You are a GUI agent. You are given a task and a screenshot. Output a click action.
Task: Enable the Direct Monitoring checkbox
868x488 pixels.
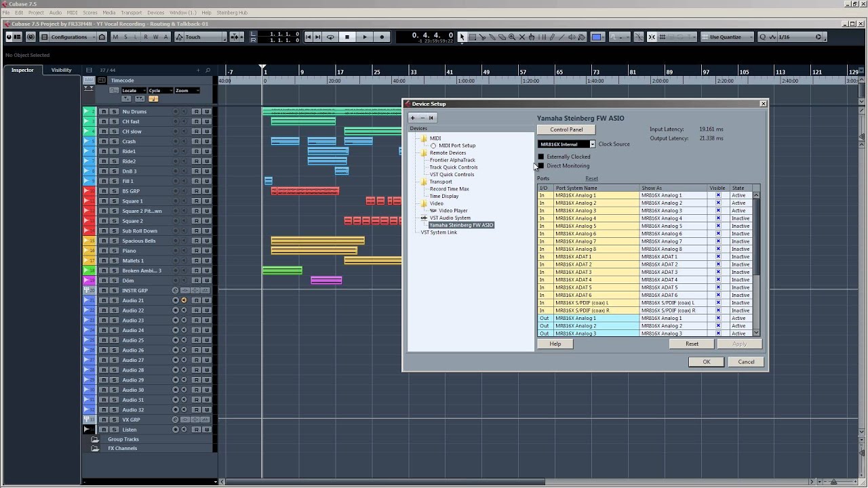click(541, 165)
